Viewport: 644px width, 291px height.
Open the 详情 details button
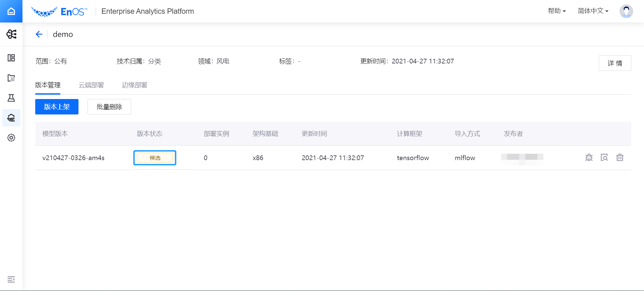pos(614,63)
